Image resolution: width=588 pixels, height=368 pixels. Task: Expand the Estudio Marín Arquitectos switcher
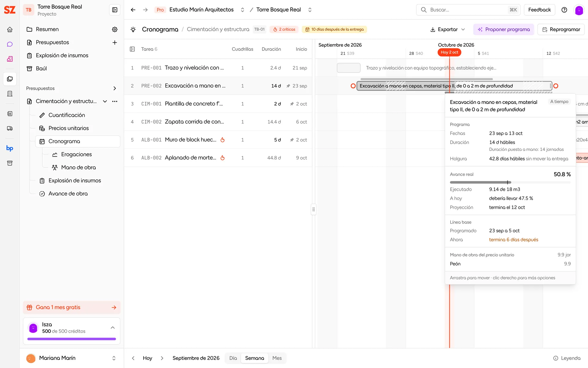point(243,10)
